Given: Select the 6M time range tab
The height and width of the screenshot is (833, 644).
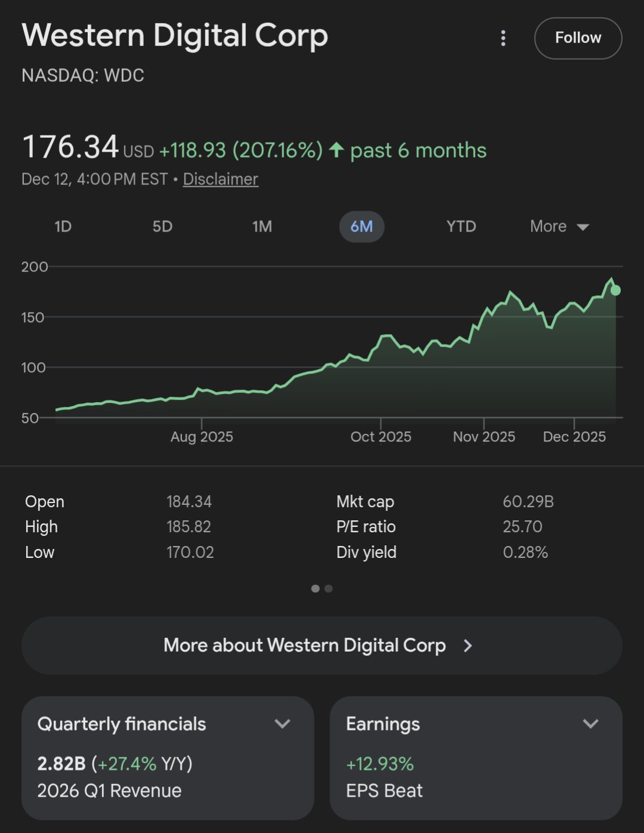Looking at the screenshot, I should tap(362, 227).
